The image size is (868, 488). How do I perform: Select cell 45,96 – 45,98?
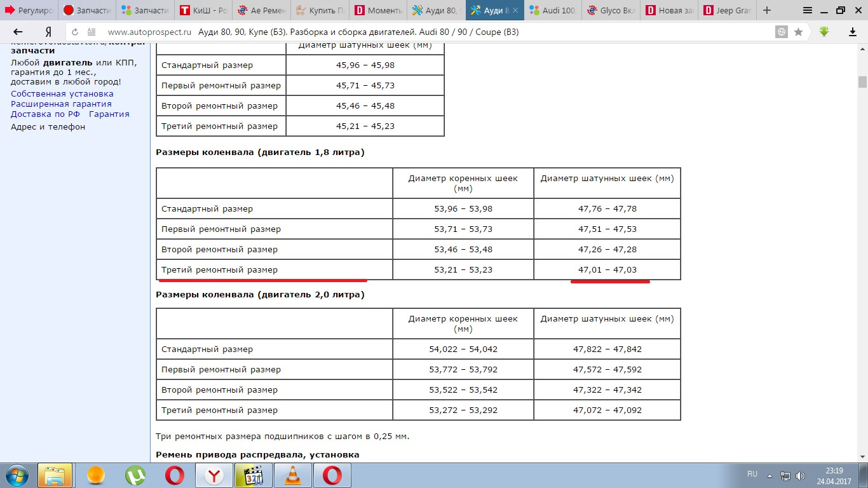click(365, 65)
